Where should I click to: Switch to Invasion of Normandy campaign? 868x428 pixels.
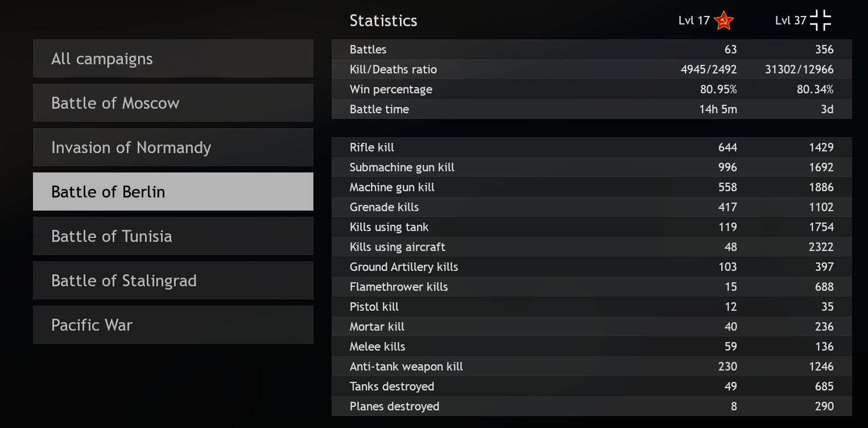[x=173, y=147]
